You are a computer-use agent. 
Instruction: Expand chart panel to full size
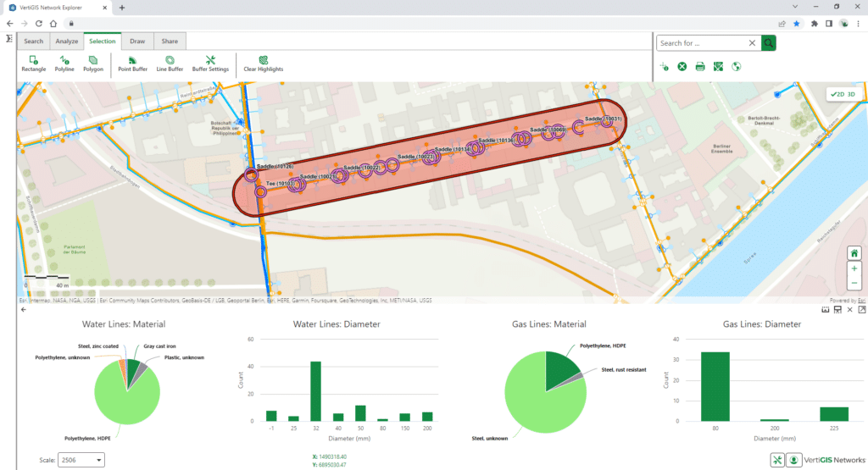coord(862,310)
